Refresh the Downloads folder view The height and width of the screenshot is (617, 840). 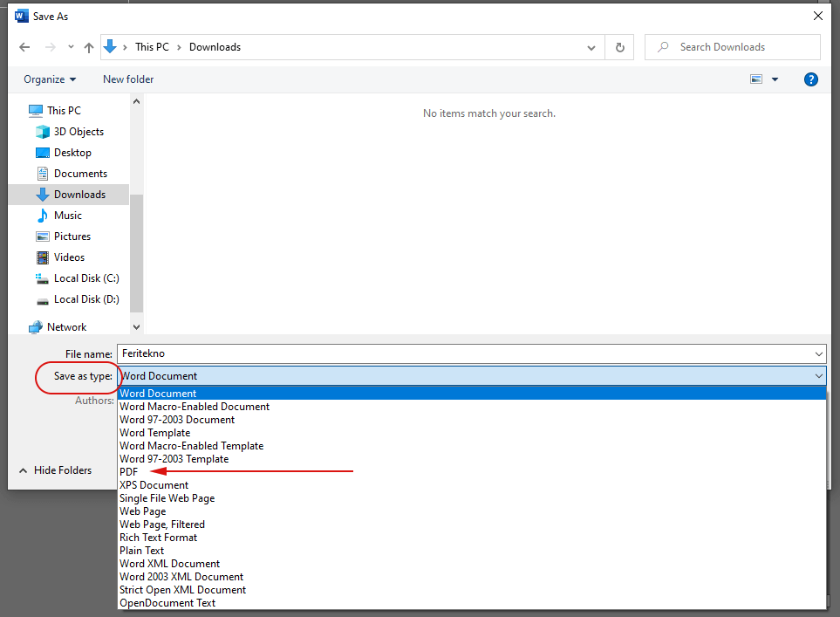[x=620, y=47]
